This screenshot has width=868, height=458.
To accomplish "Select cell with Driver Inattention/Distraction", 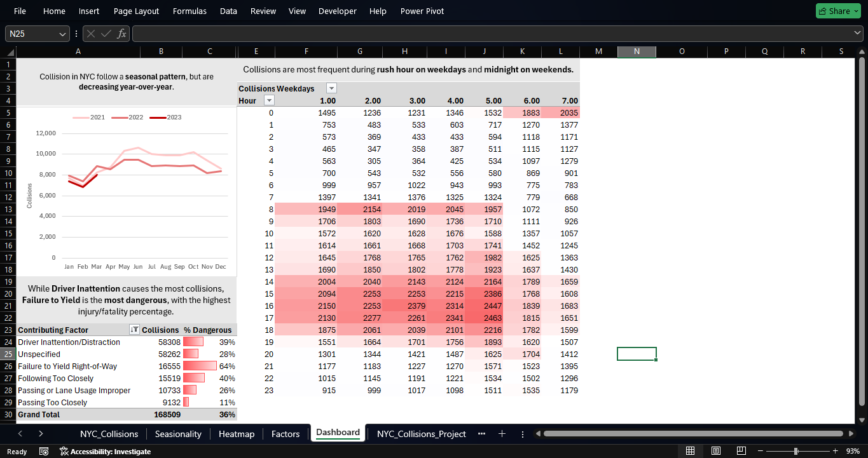I will pyautogui.click(x=78, y=342).
